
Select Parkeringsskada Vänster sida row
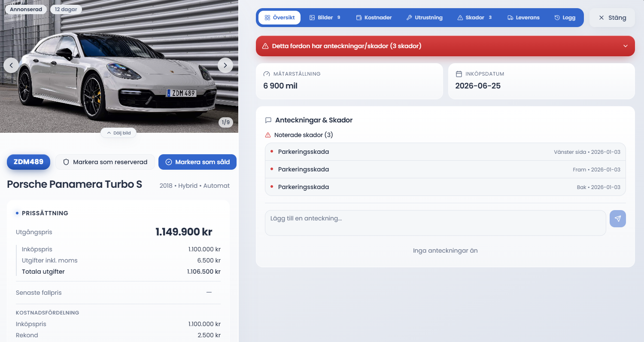tap(445, 152)
